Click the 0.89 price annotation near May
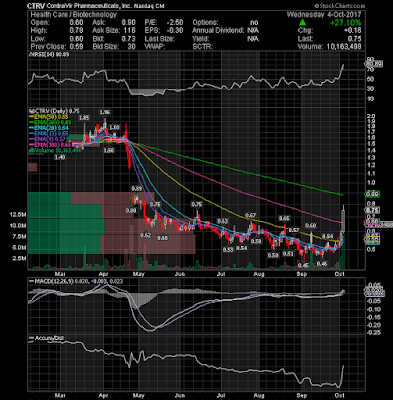393x400 pixels. (x=137, y=189)
